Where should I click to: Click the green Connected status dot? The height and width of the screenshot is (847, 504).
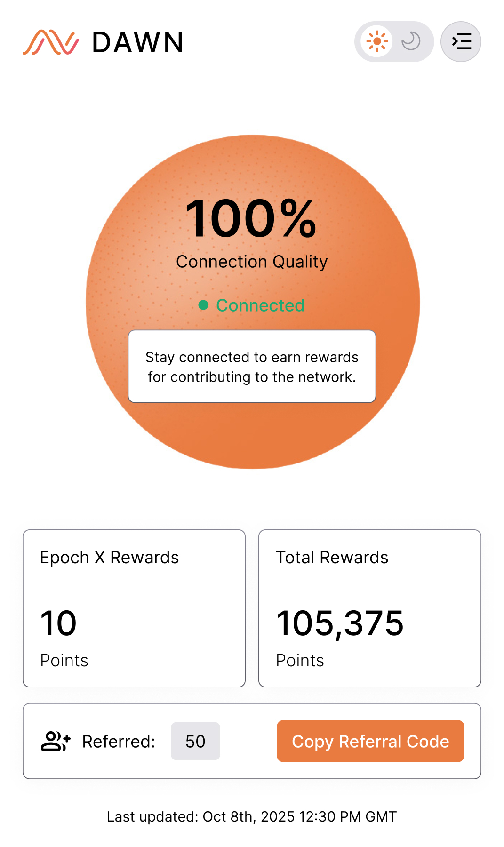tap(203, 305)
